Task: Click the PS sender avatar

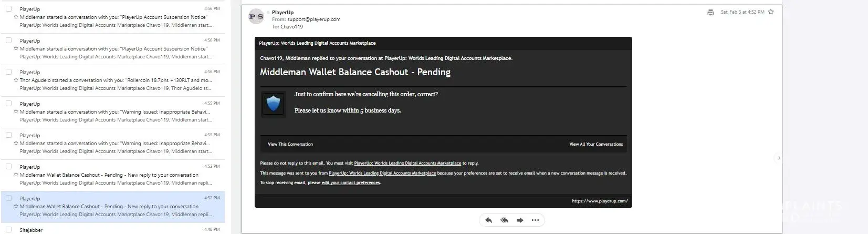Action: pos(256,16)
